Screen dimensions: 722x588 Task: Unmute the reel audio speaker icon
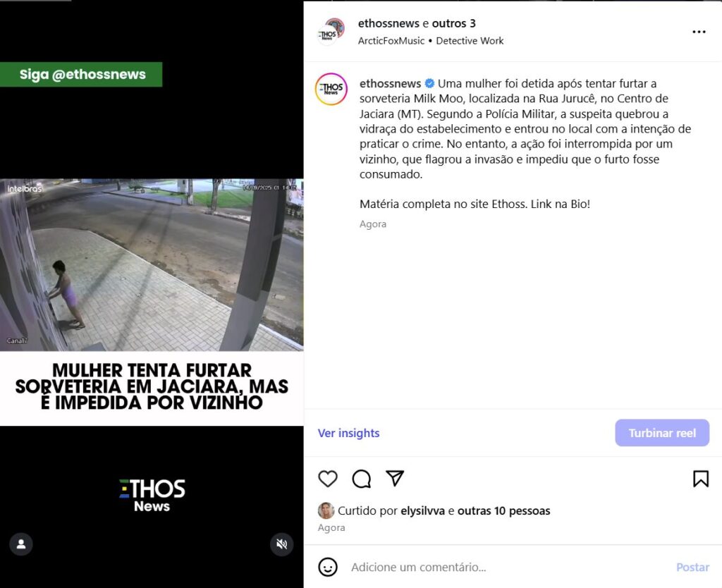click(x=281, y=544)
